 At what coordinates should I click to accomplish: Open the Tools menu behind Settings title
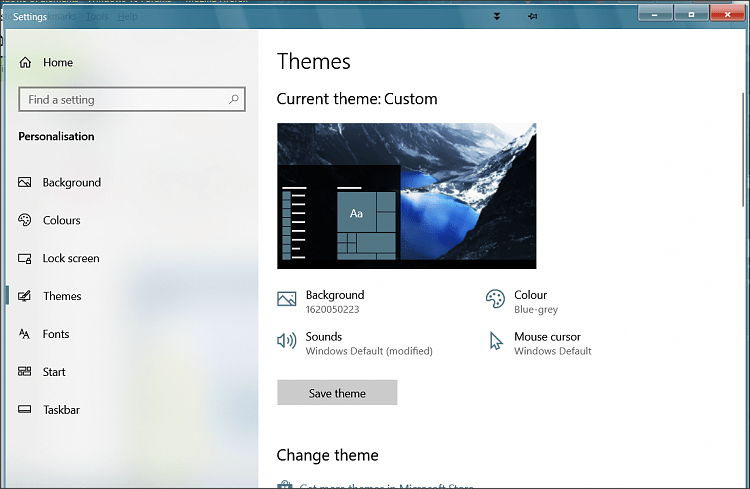click(97, 16)
